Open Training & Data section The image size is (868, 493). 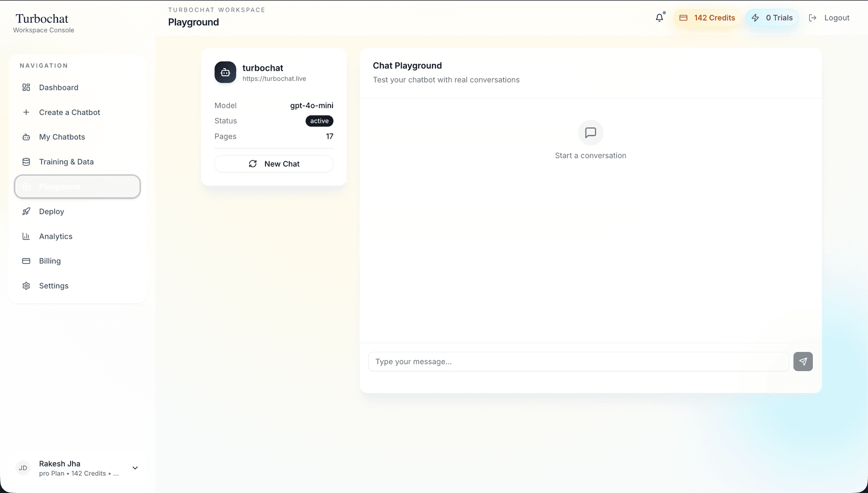tap(77, 162)
